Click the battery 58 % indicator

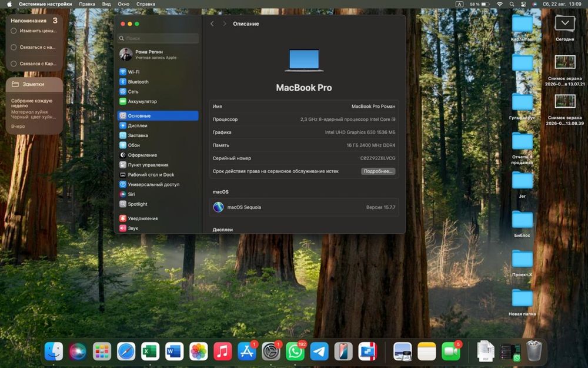pos(480,4)
